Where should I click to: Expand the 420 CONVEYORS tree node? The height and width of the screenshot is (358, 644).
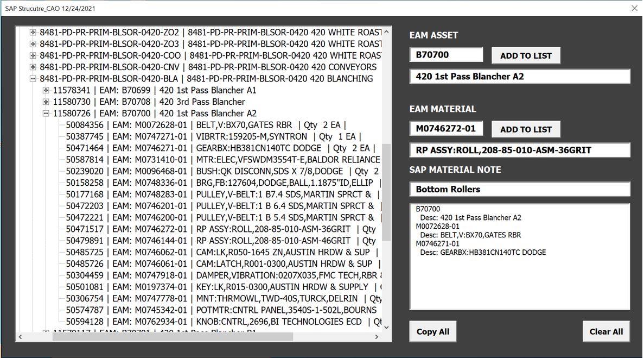pyautogui.click(x=33, y=67)
